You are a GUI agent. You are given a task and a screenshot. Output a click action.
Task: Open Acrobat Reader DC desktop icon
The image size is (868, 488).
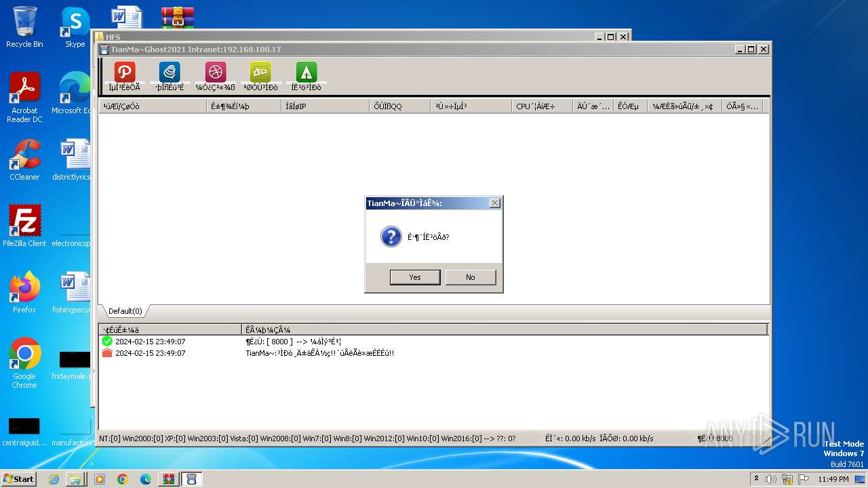[x=24, y=98]
